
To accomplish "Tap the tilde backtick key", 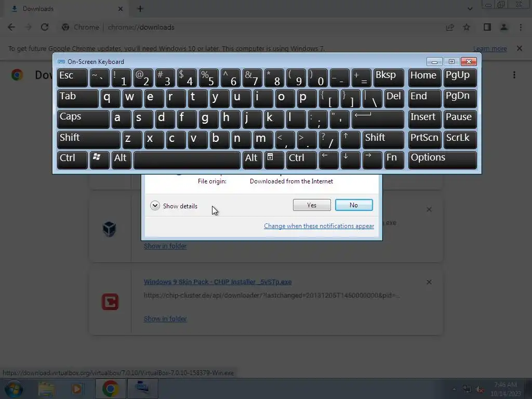I will [x=99, y=77].
